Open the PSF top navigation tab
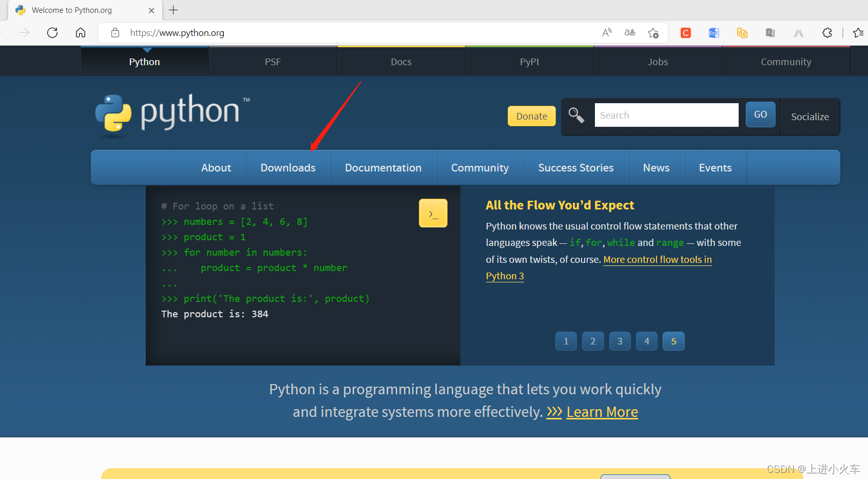 tap(273, 62)
